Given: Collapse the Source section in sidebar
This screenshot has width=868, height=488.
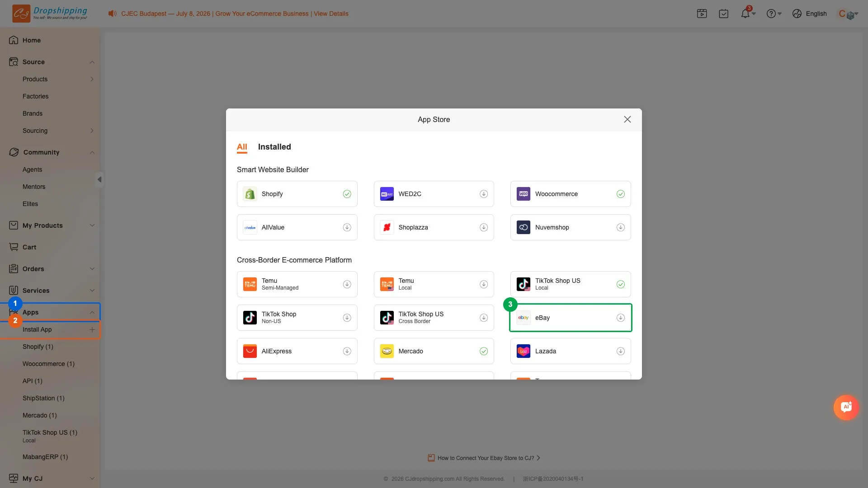Looking at the screenshot, I should click(x=92, y=62).
